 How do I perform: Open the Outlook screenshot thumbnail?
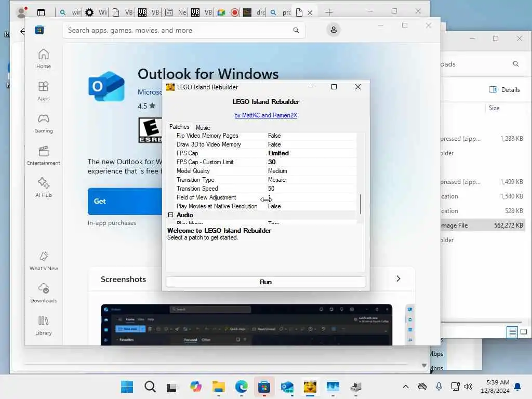coord(246,325)
